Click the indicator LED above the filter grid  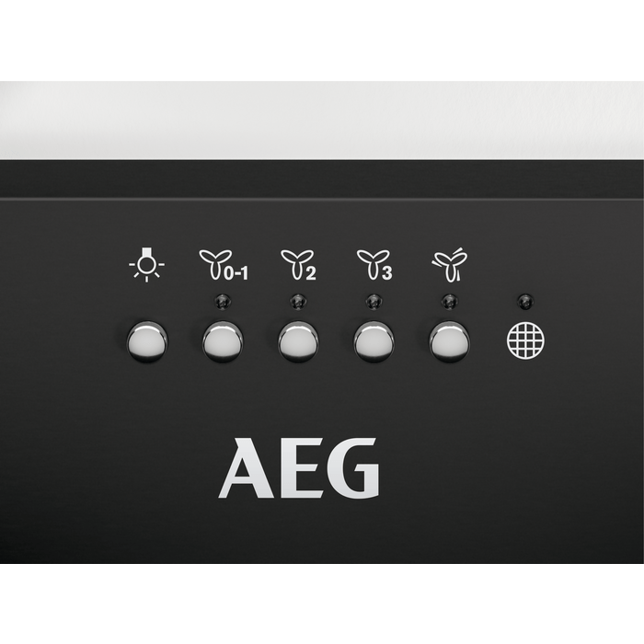click(x=525, y=302)
